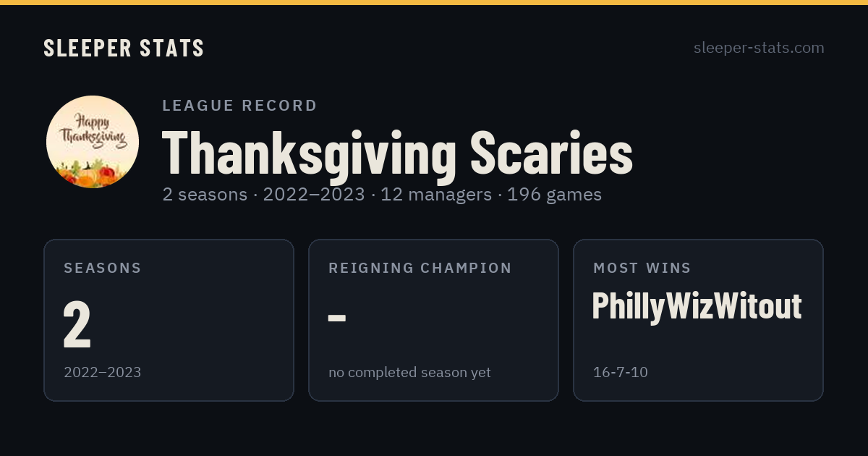This screenshot has height=456, width=868.
Task: Click the 2022–2023 range under Seasons
Action: [102, 373]
